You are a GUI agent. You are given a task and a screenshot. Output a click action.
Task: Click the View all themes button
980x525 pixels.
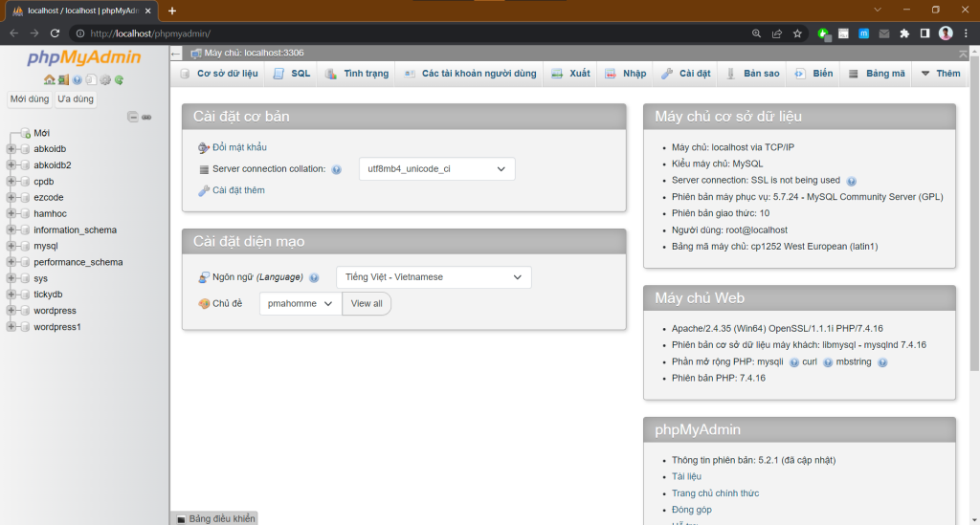[367, 303]
